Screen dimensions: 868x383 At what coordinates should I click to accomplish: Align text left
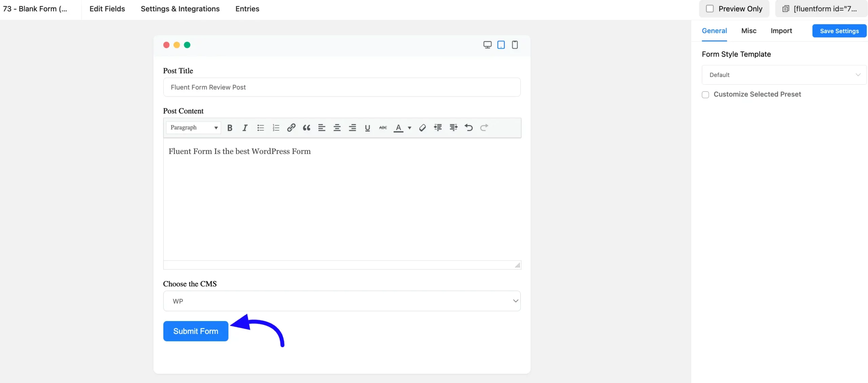[322, 128]
